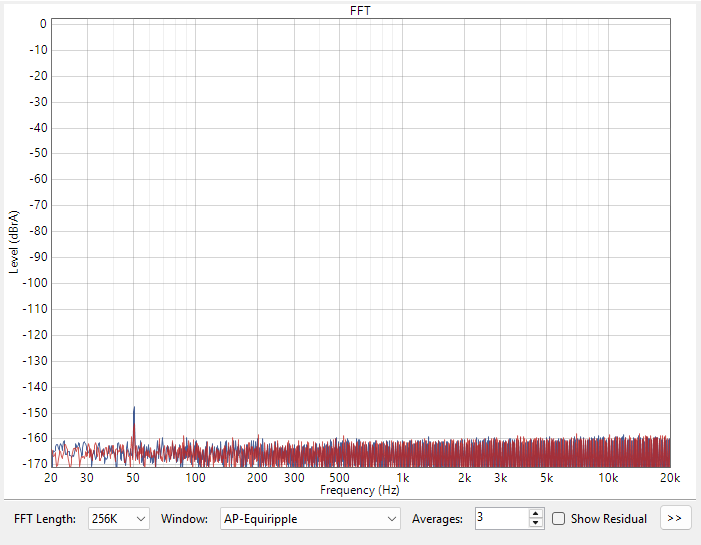
Task: Decrease Averages with the down stepper arrow
Action: [x=536, y=524]
